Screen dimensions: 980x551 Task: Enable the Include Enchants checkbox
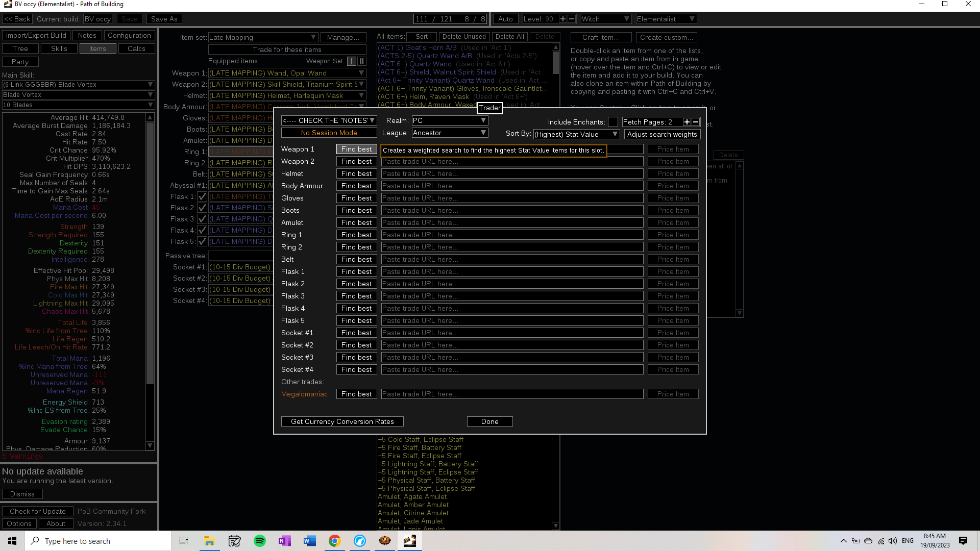coord(613,122)
